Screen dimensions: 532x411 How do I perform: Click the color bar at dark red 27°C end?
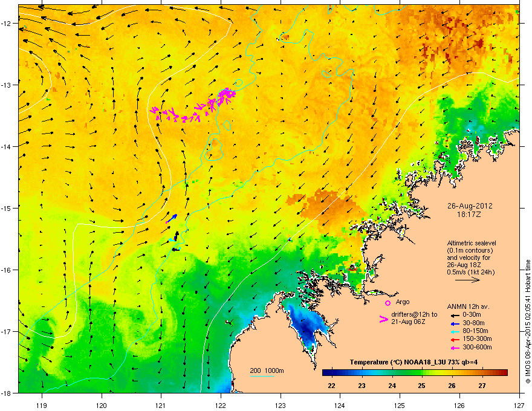point(503,372)
